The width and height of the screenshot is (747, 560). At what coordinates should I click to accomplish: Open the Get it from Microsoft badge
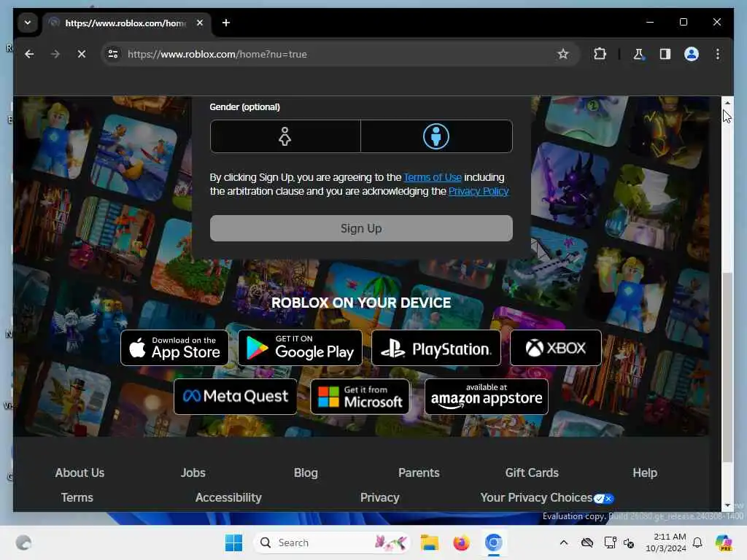pyautogui.click(x=360, y=396)
